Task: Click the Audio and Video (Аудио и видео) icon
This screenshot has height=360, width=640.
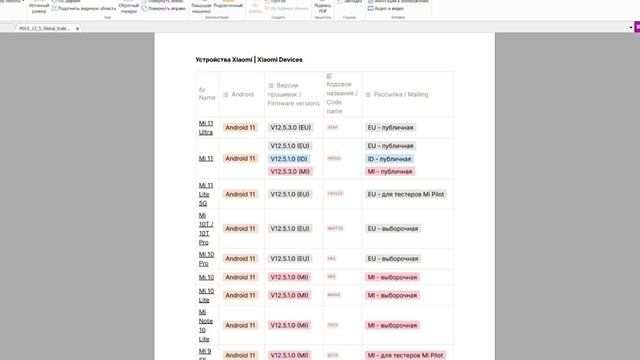Action: pyautogui.click(x=371, y=9)
